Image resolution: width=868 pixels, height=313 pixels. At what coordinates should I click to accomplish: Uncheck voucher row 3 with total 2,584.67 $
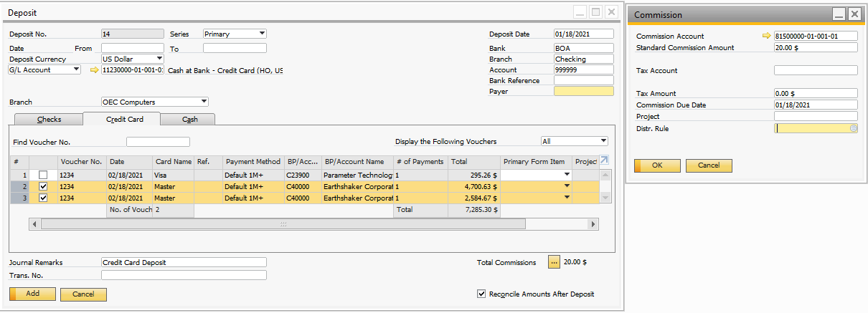coord(44,198)
